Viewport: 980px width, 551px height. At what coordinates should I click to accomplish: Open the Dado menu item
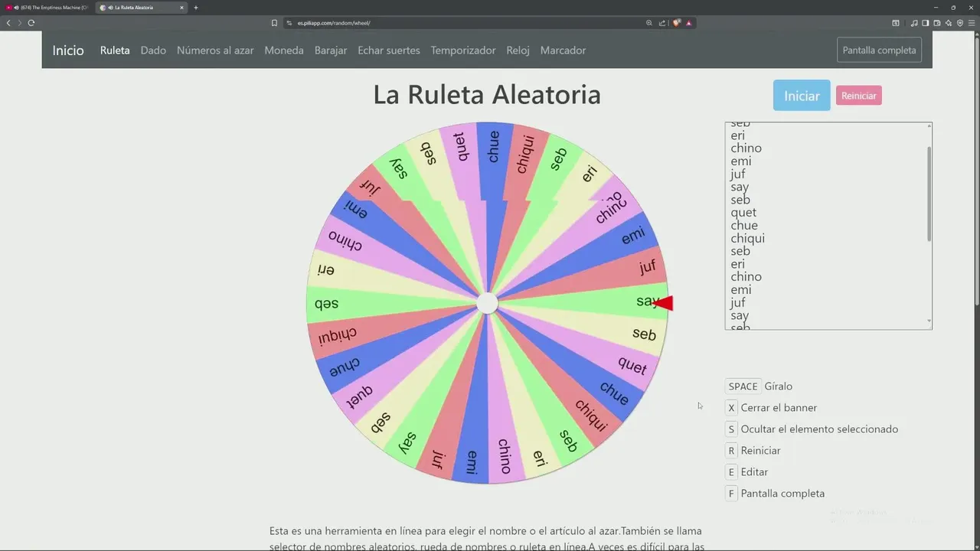[x=153, y=51]
